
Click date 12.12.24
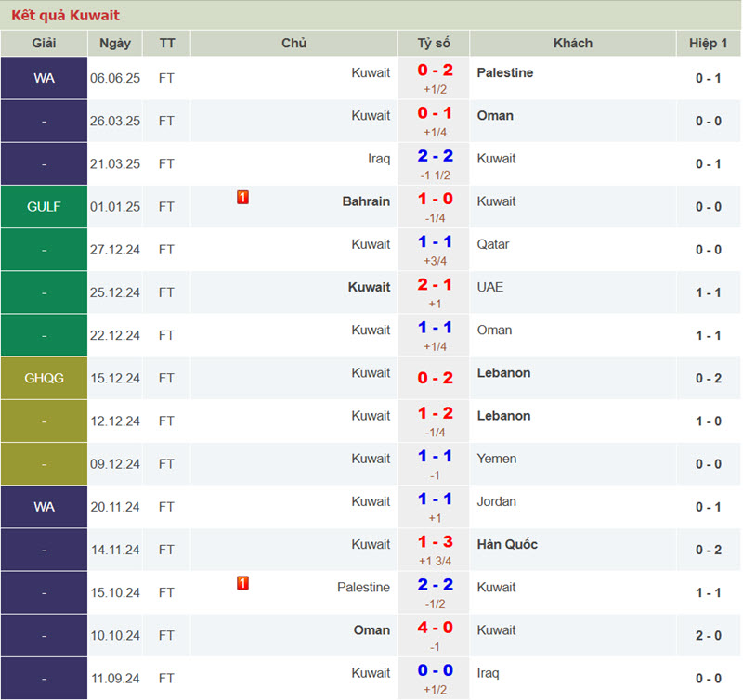pyautogui.click(x=115, y=421)
